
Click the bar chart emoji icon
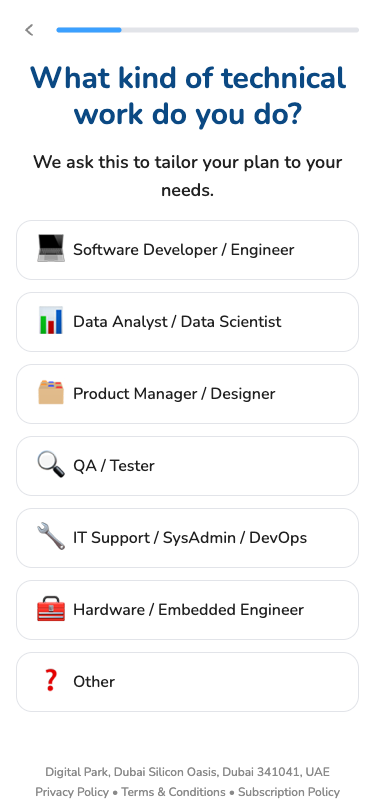click(x=51, y=321)
